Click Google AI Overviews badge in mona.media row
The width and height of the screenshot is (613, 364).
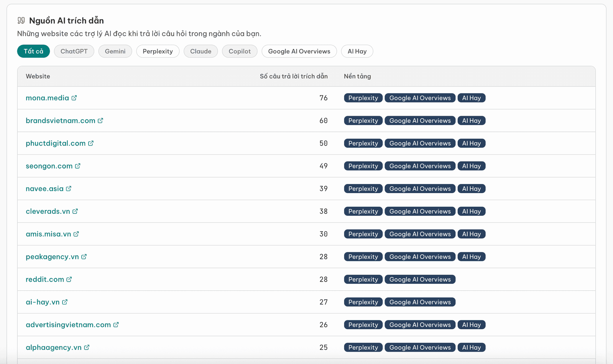pos(420,98)
